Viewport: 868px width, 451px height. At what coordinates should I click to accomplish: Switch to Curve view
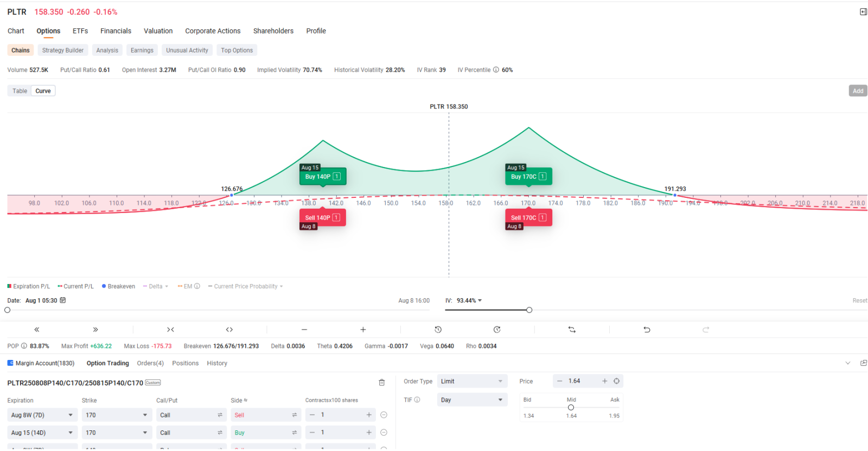(43, 91)
